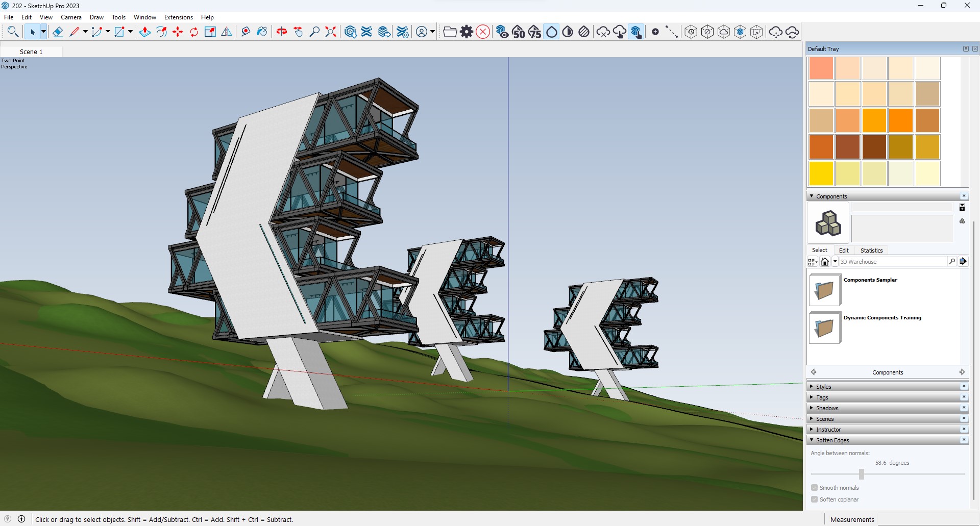Select the Rotate tool
Viewport: 980px width, 526px height.
coord(194,32)
